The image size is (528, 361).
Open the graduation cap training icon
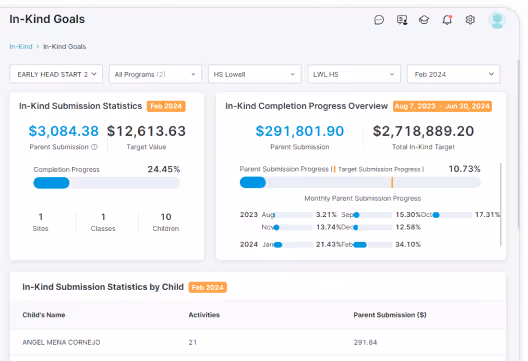424,20
